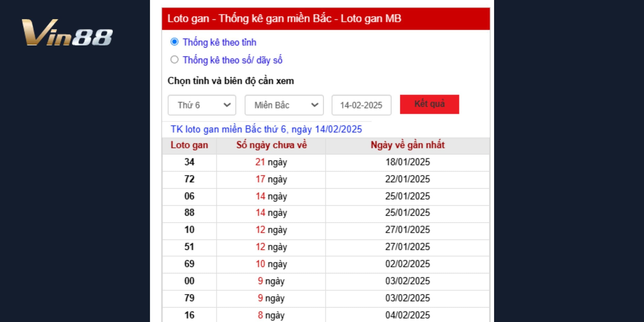Click 27/01/2025 in the 51 row
644x322 pixels.
click(408, 247)
